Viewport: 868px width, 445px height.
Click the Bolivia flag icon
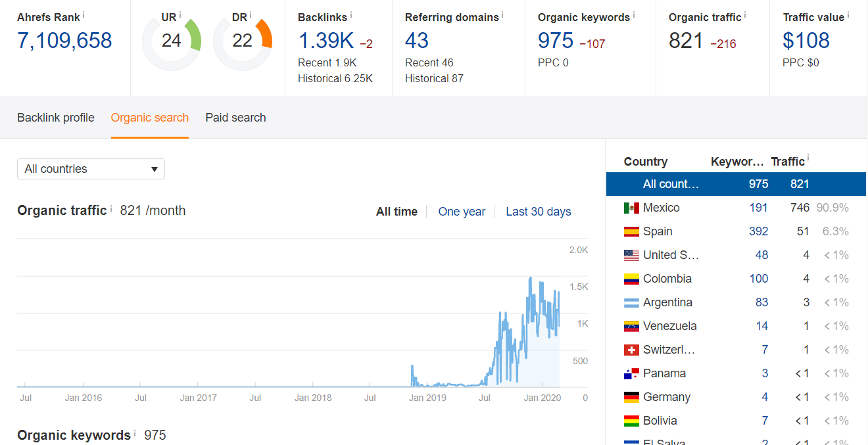pos(631,421)
